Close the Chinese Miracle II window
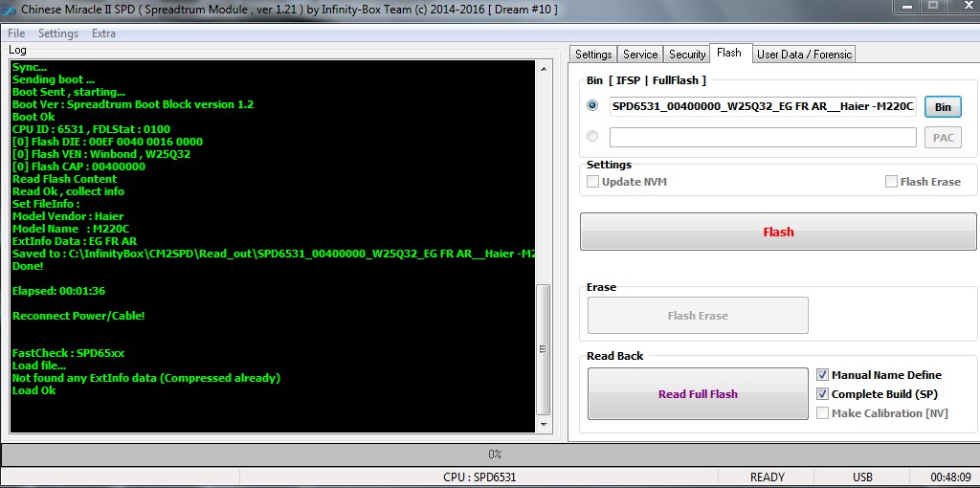Screen dimensions: 980x488 (964, 7)
